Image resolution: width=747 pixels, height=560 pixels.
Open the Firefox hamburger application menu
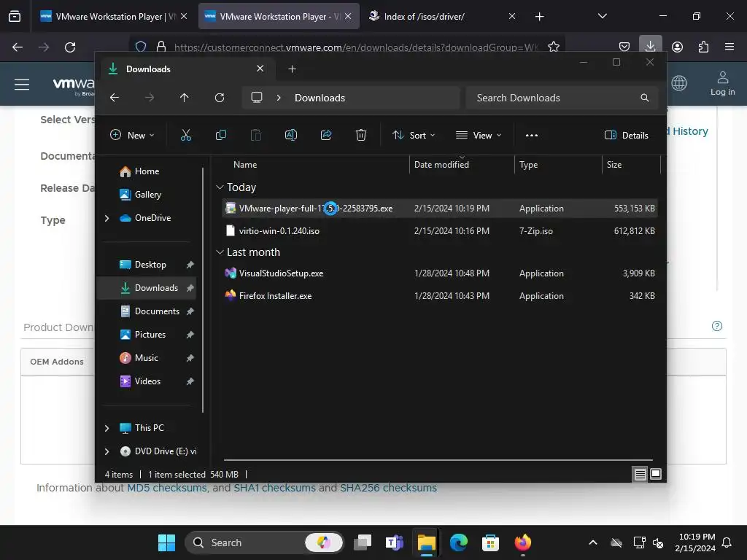click(x=729, y=47)
